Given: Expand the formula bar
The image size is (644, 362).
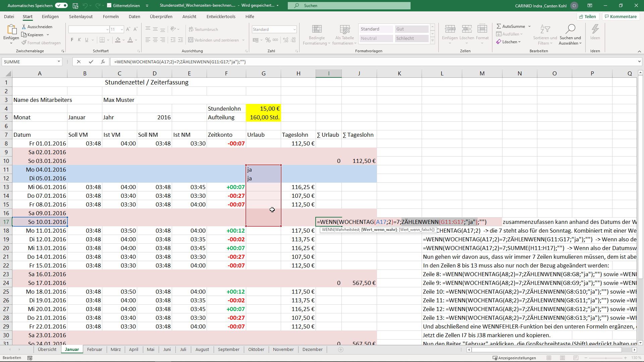Looking at the screenshot, I should (x=639, y=62).
